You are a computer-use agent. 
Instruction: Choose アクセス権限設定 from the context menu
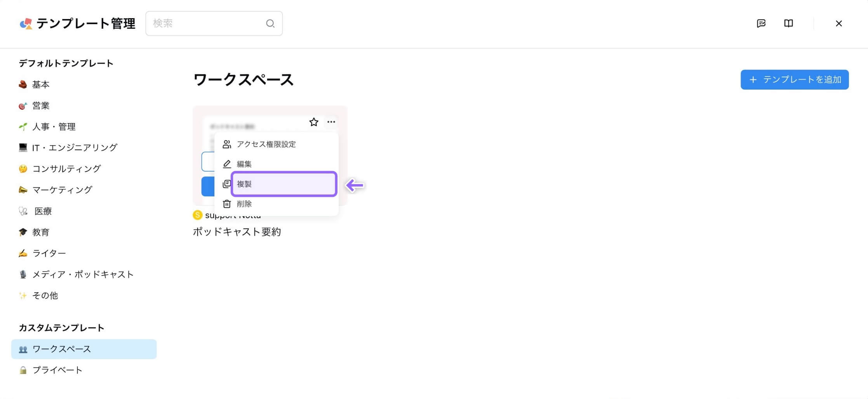click(277, 144)
